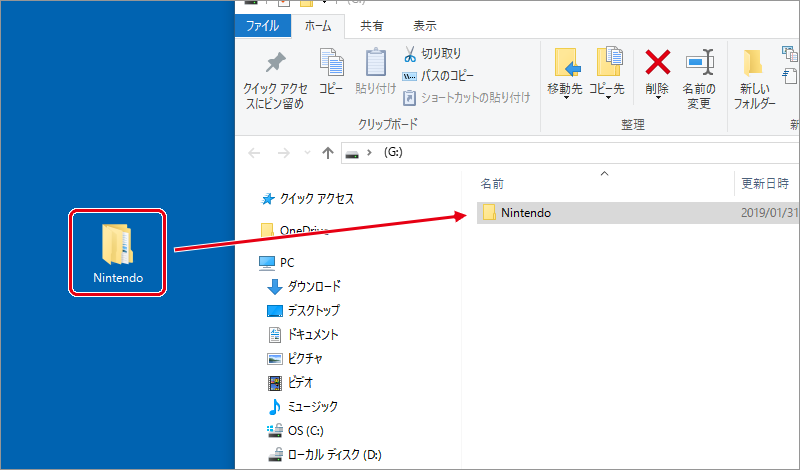Open recent locations dropdown chevron

[x=307, y=153]
